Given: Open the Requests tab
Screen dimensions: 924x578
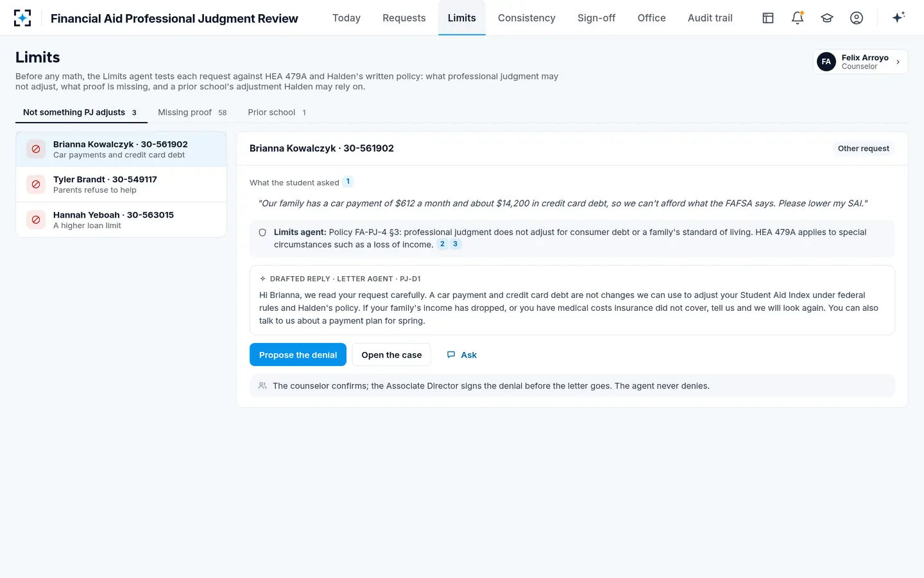Looking at the screenshot, I should click(404, 18).
